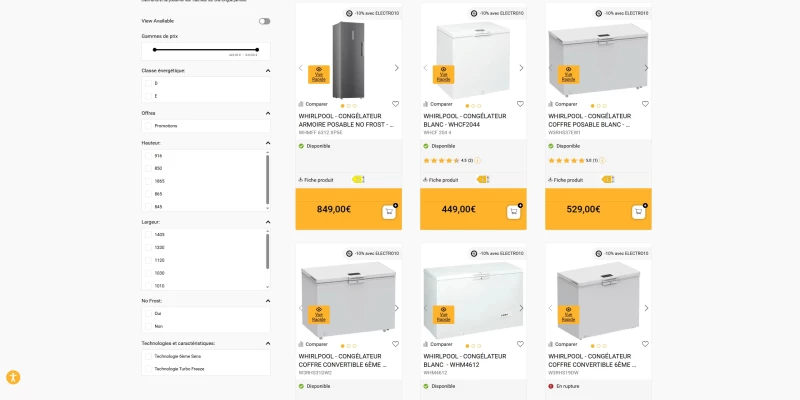Favorite the WHCF2044 freezer with heart icon
The height and width of the screenshot is (400, 800).
[520, 104]
